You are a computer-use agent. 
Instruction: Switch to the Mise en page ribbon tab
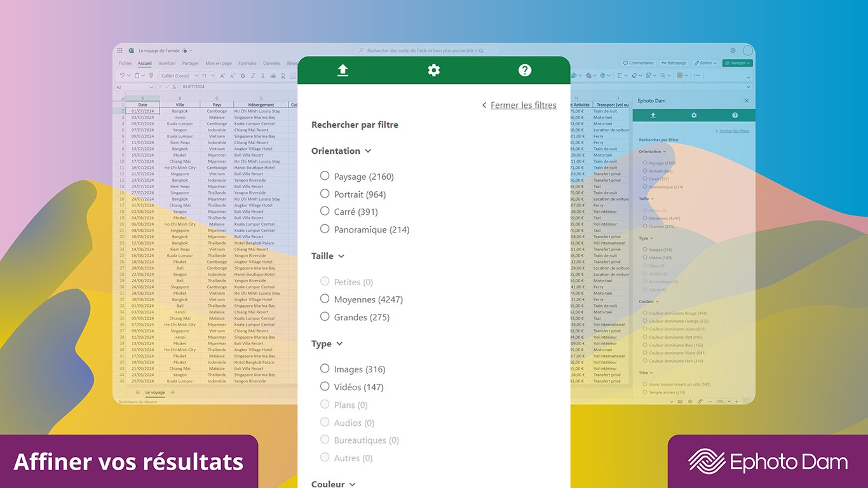coord(219,64)
